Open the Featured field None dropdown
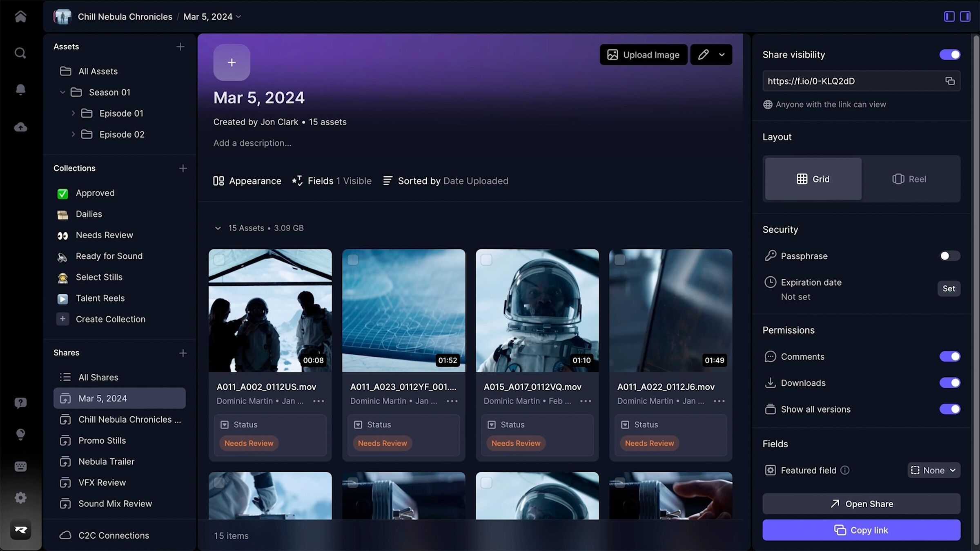The height and width of the screenshot is (551, 980). [933, 470]
